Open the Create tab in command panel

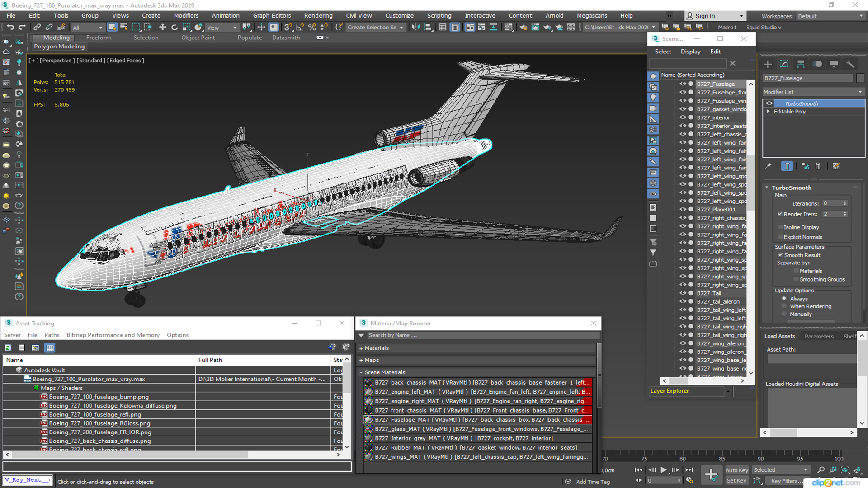click(768, 64)
